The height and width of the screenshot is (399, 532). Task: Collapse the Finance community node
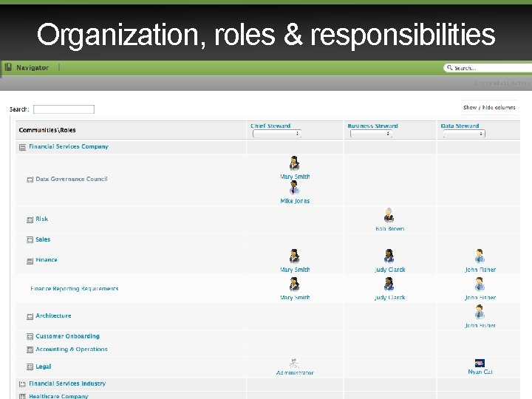tap(30, 261)
